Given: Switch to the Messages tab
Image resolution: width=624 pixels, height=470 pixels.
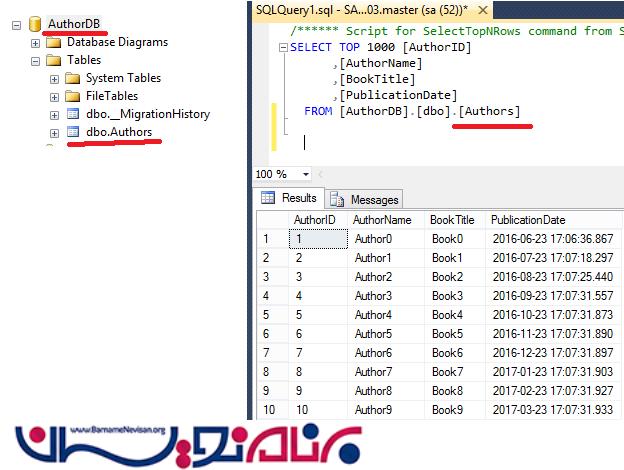Looking at the screenshot, I should 365,199.
